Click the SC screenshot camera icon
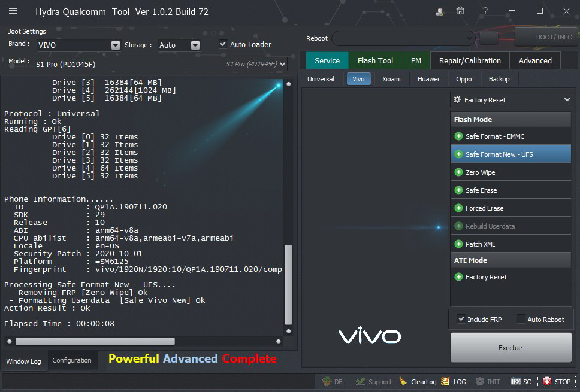Image resolution: width=580 pixels, height=392 pixels. [x=516, y=381]
